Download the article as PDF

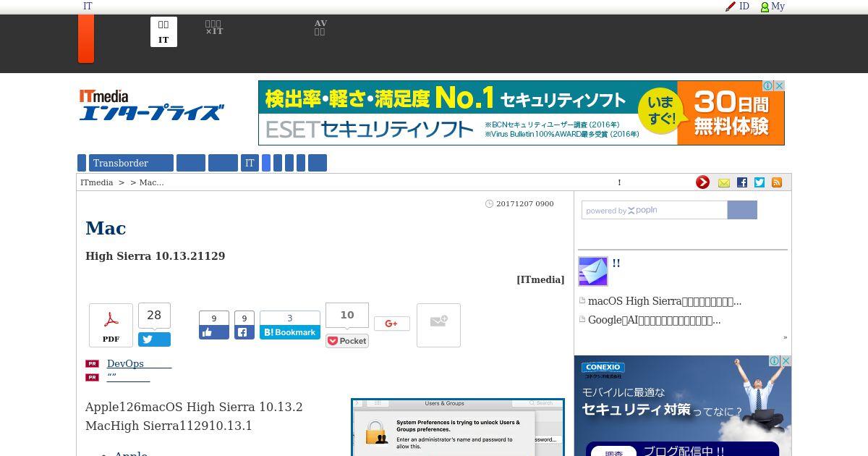click(111, 325)
